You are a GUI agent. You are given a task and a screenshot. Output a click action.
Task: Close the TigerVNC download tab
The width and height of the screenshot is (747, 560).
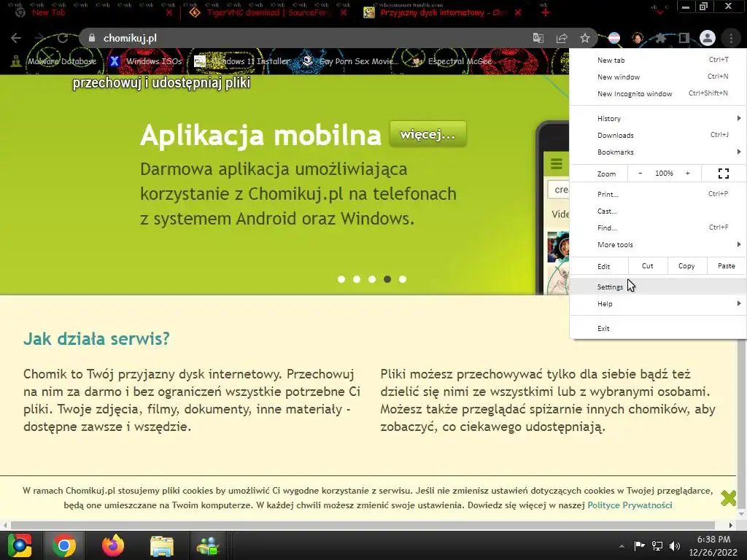click(344, 13)
